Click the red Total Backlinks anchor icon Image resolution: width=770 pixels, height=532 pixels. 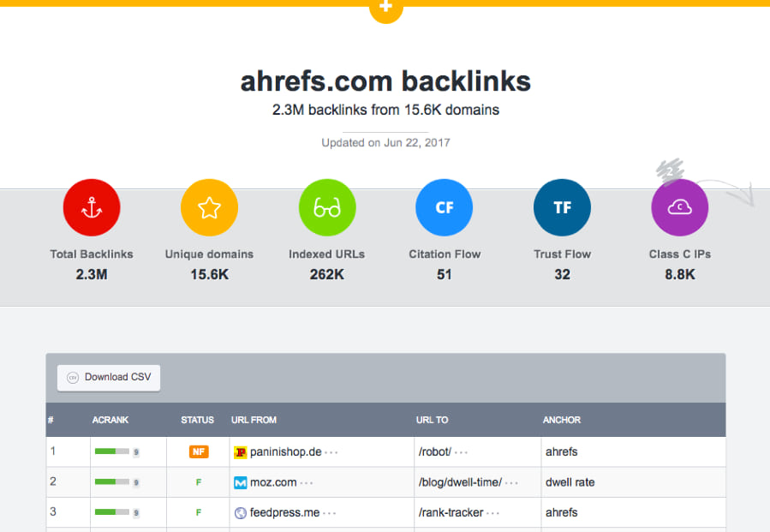pyautogui.click(x=92, y=208)
